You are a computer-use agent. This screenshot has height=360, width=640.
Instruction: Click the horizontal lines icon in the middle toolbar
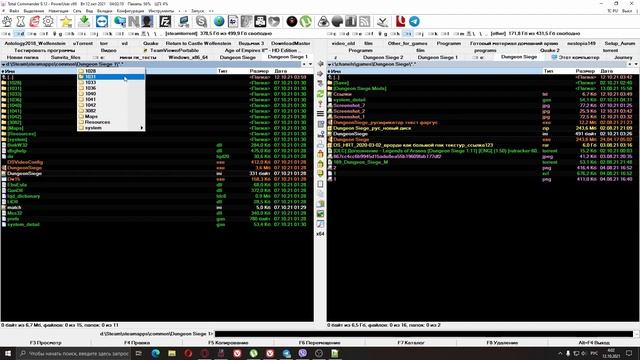(x=320, y=114)
